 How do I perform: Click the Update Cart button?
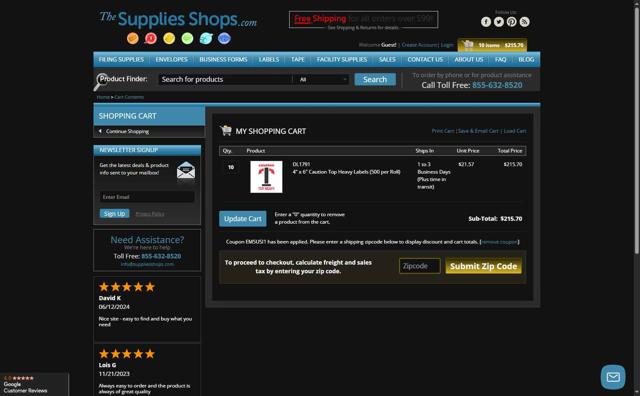242,219
